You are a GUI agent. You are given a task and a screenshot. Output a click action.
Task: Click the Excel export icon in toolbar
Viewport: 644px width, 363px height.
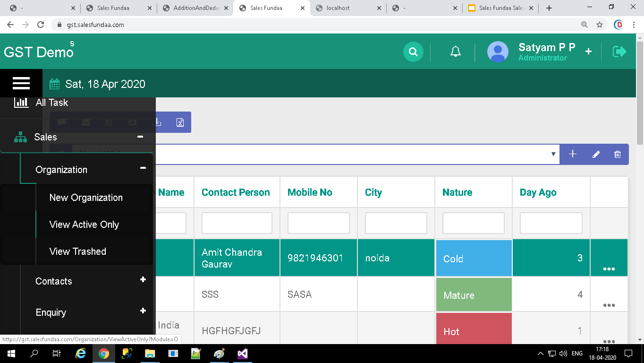(180, 122)
